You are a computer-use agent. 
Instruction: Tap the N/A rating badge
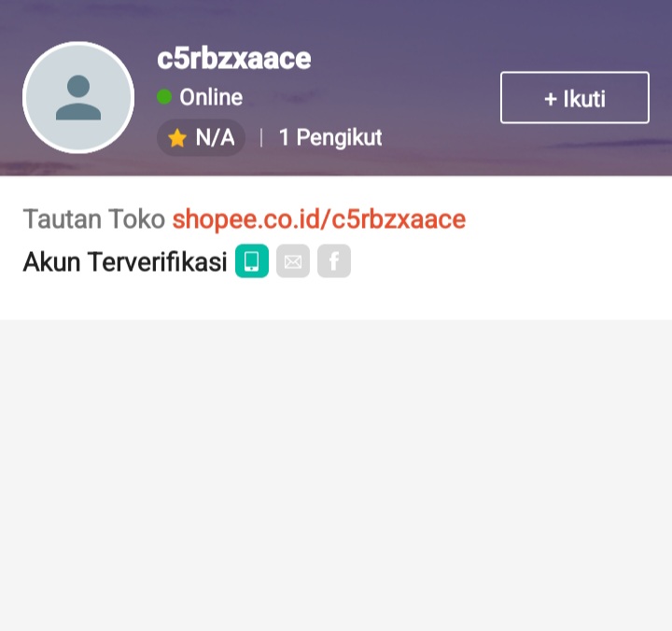click(x=202, y=137)
